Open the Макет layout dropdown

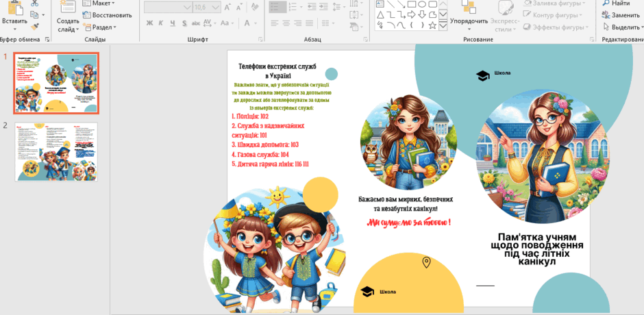[99, 3]
